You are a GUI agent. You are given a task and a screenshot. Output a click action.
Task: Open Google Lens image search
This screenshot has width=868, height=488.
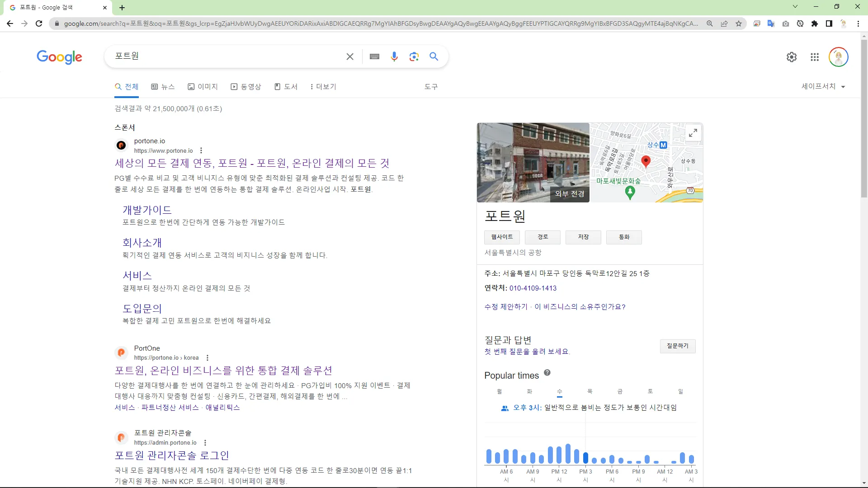tap(414, 56)
